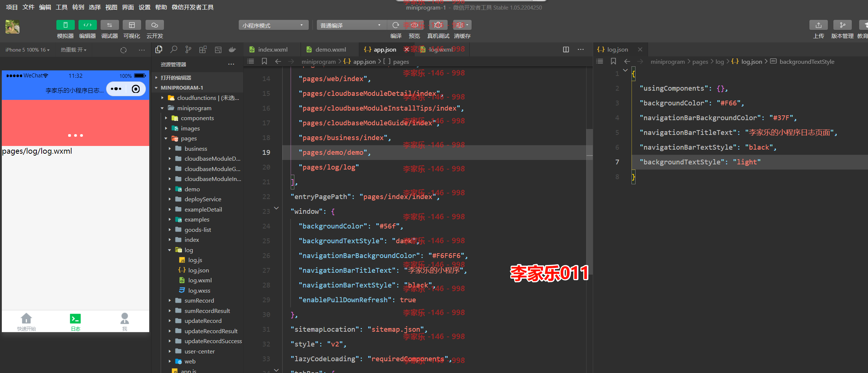Open the clear cache dropdown
The height and width of the screenshot is (373, 868).
462,25
